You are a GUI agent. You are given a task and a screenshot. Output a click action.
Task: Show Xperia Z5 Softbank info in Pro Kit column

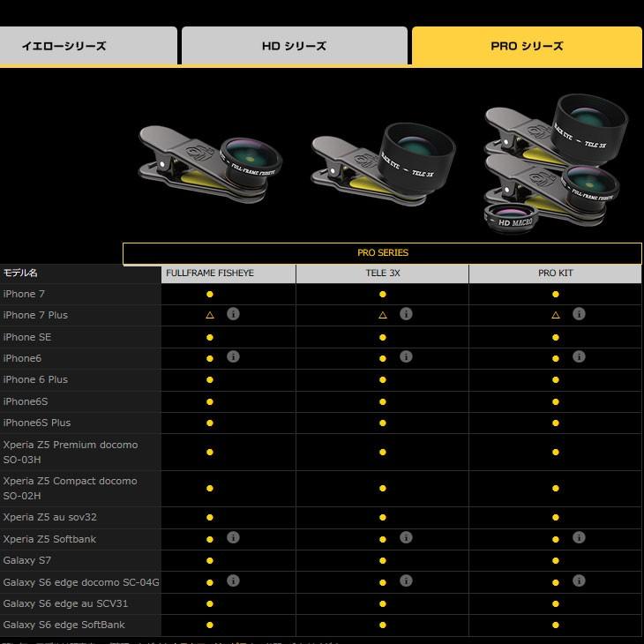coord(579,538)
